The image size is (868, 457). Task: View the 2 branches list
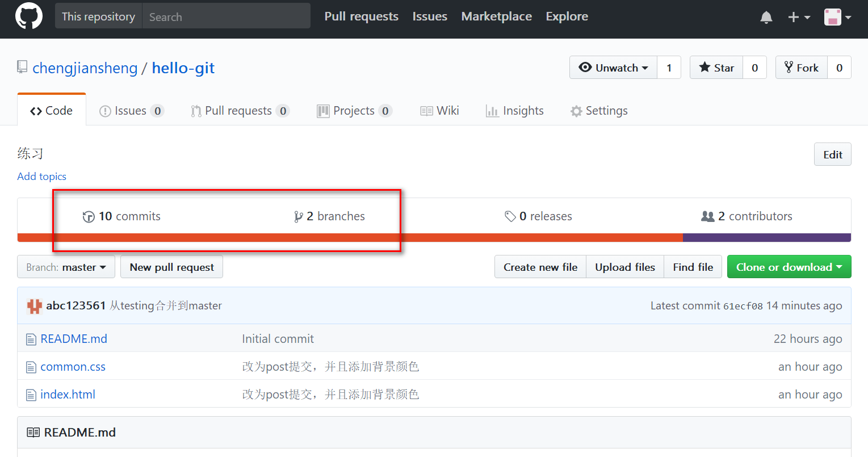point(329,216)
